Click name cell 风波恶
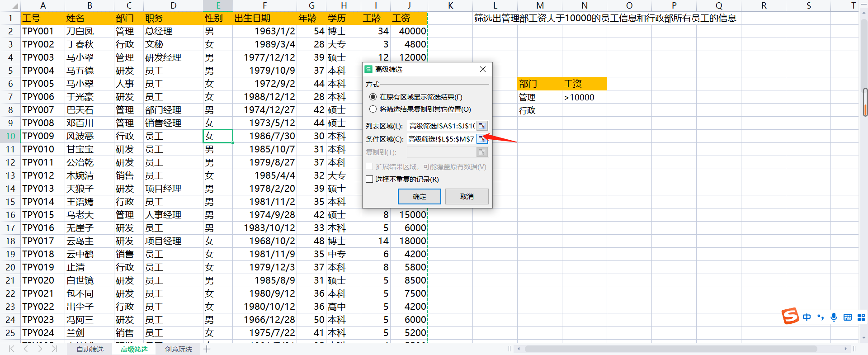 [x=90, y=136]
